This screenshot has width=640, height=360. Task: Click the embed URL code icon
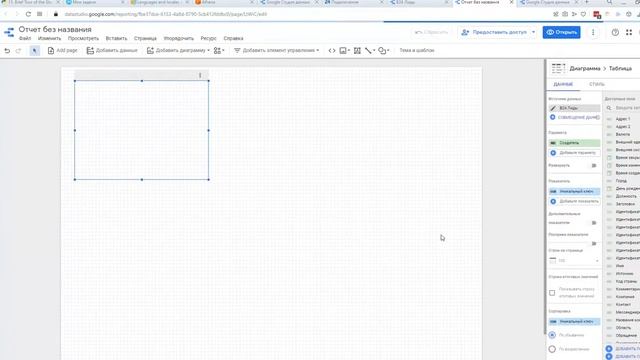tap(332, 51)
